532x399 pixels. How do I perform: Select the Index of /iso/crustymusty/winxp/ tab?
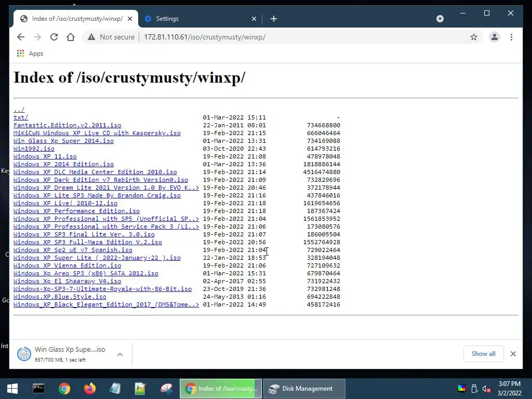[76, 19]
